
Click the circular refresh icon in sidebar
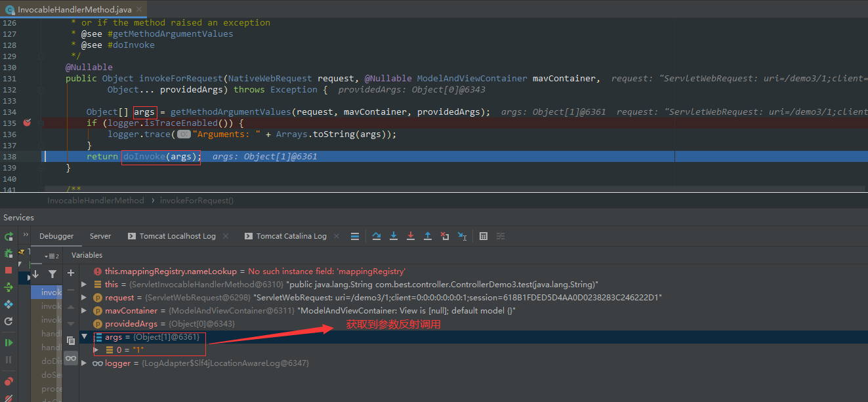[x=9, y=321]
